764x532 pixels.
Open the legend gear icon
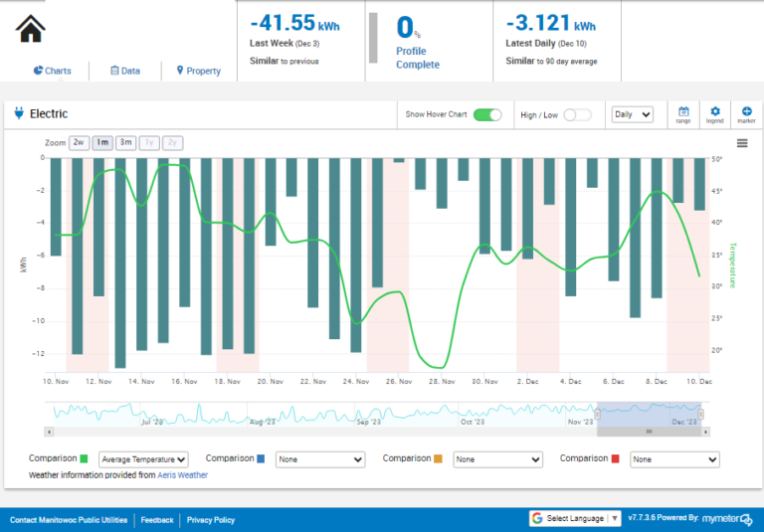(714, 113)
